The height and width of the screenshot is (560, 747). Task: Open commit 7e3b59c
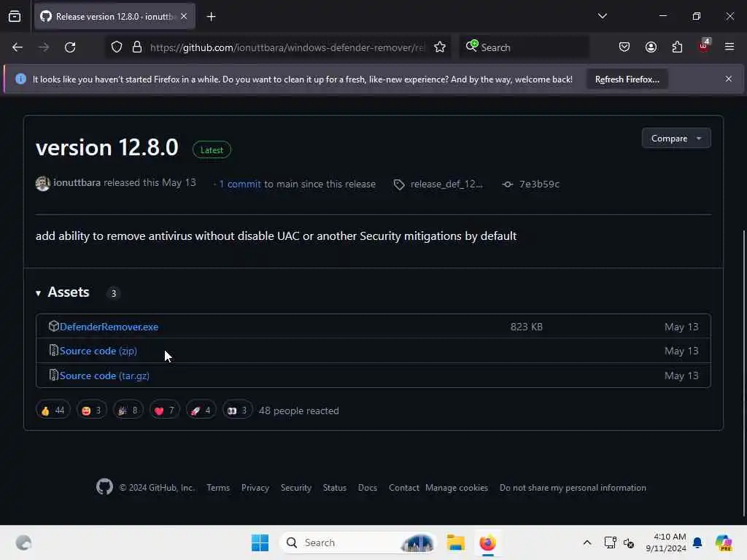coord(539,184)
